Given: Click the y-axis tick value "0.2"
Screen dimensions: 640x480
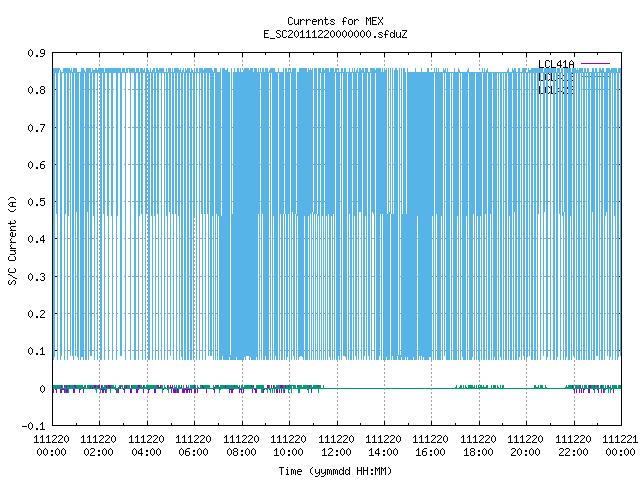Looking at the screenshot, I should 36,314.
